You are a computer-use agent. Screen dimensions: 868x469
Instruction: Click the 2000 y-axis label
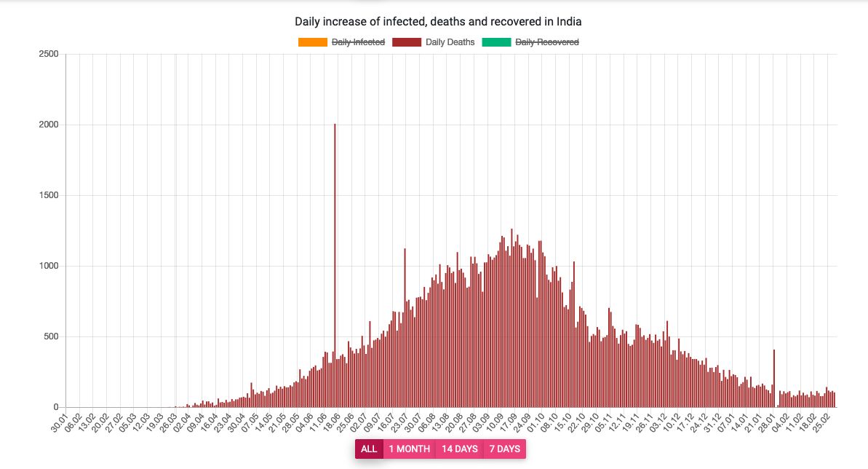[49, 125]
